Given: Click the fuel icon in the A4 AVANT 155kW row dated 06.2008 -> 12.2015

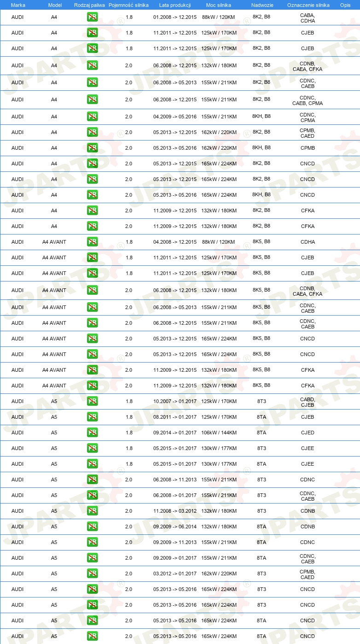Looking at the screenshot, I should point(92,323).
